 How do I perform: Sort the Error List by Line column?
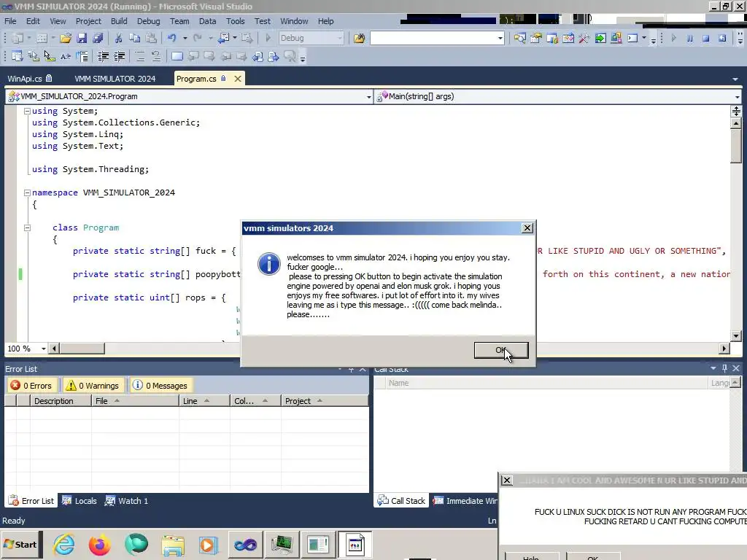point(204,401)
